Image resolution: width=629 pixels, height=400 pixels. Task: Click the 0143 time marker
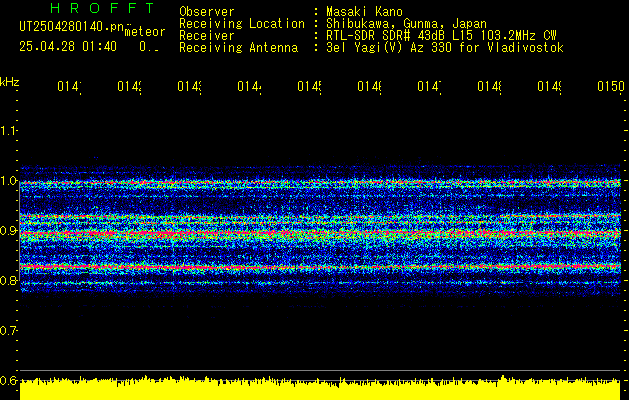(x=189, y=86)
